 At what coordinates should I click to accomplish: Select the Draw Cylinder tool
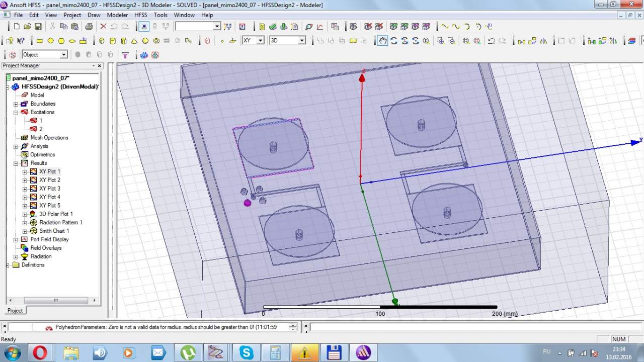point(113,41)
